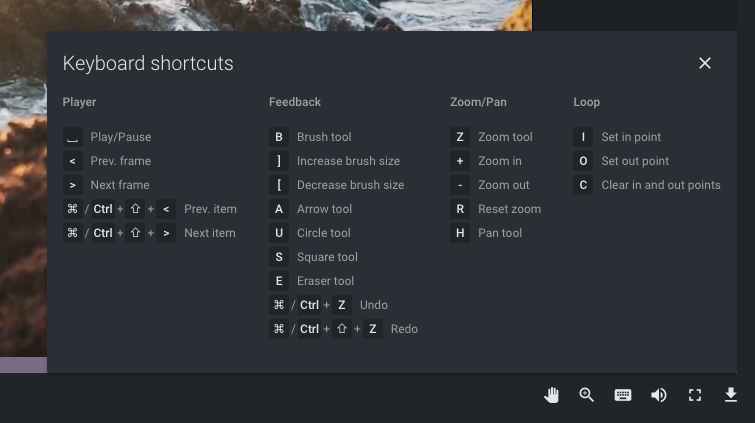Click the Z key beside Zoom tool

point(460,137)
